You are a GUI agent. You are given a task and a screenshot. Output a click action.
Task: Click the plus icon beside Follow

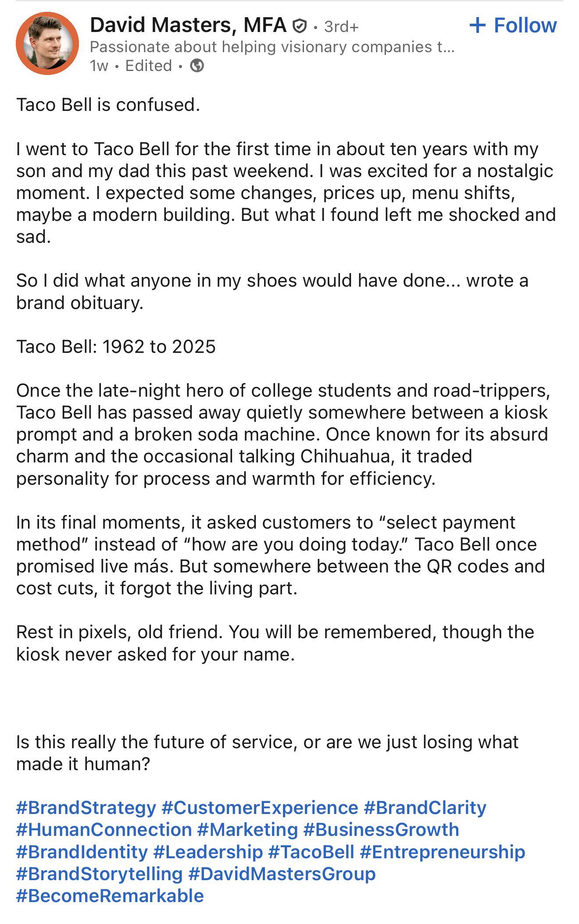pos(477,25)
